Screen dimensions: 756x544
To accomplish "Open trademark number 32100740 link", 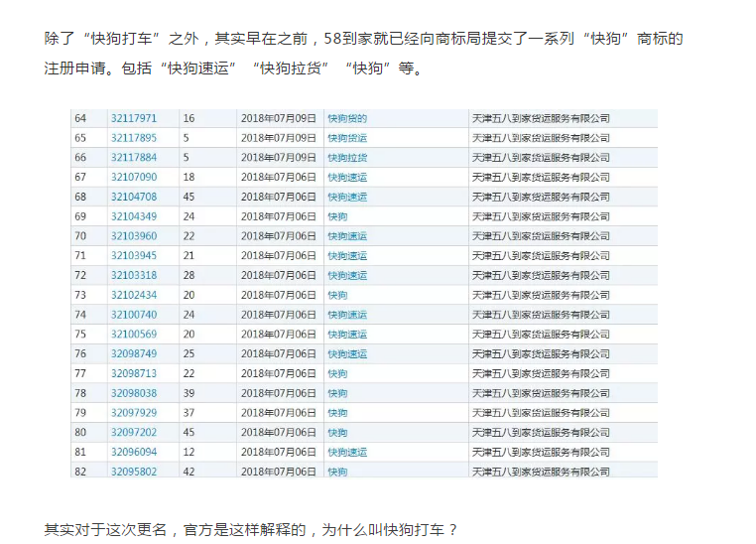I will [x=134, y=315].
